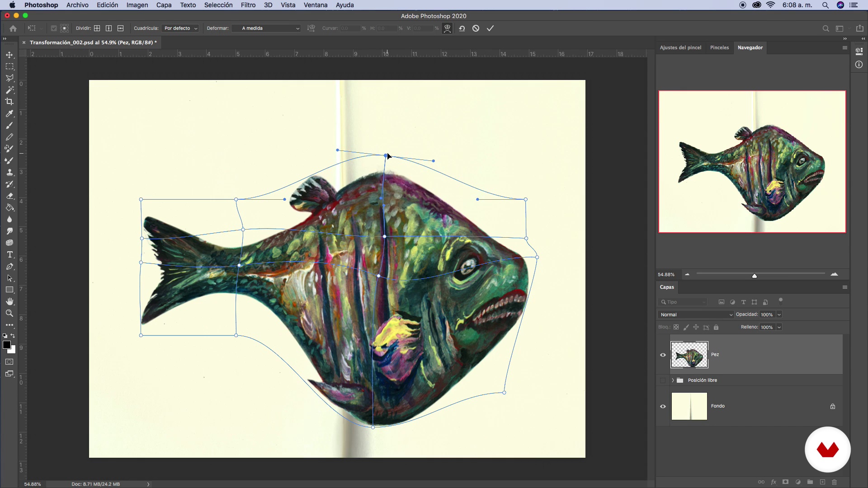Open the Capa menu

click(x=164, y=5)
